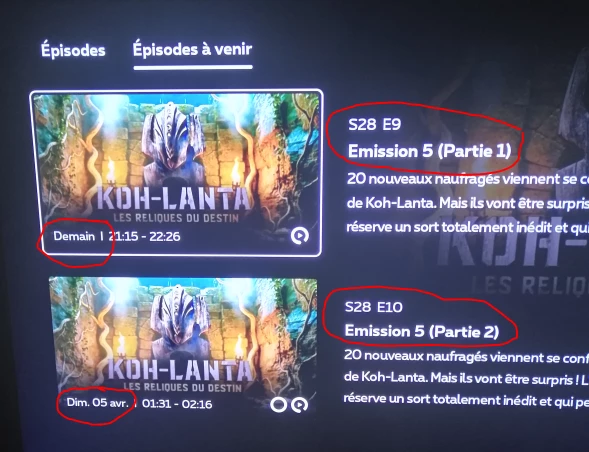
Task: Switch to the Épisodes tab
Action: pos(73,50)
